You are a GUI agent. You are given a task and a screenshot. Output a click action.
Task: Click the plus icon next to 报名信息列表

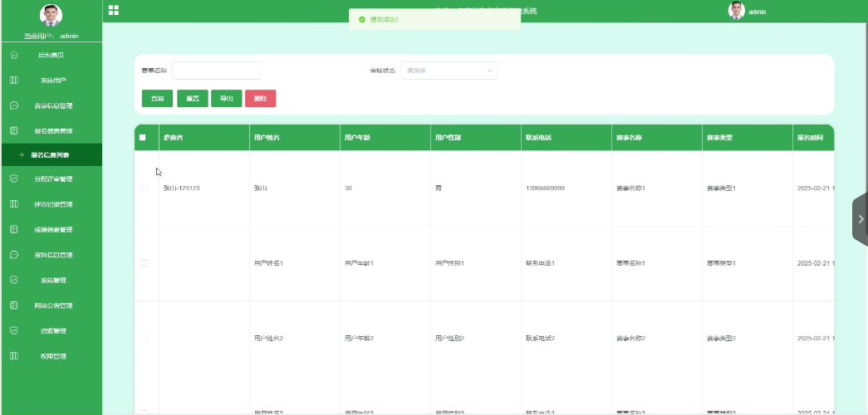click(x=22, y=155)
